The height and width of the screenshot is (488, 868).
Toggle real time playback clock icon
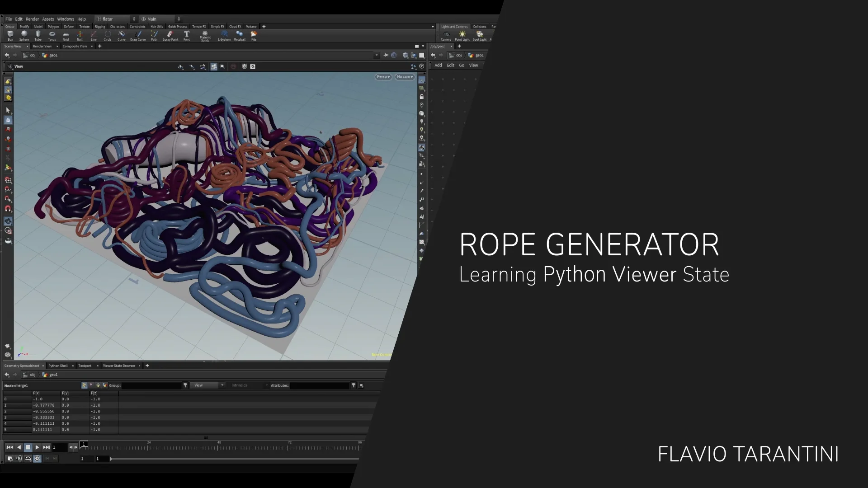coord(38,458)
